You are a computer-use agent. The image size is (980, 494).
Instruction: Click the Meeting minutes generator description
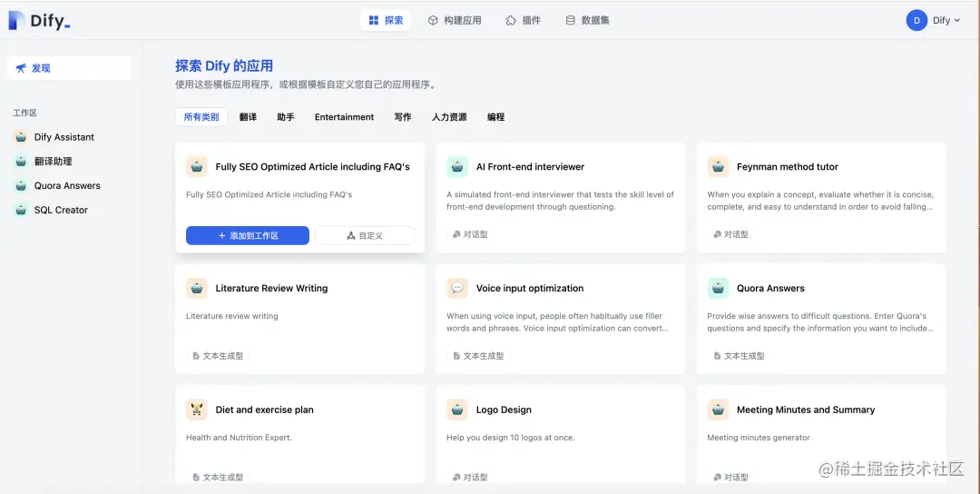pos(758,438)
